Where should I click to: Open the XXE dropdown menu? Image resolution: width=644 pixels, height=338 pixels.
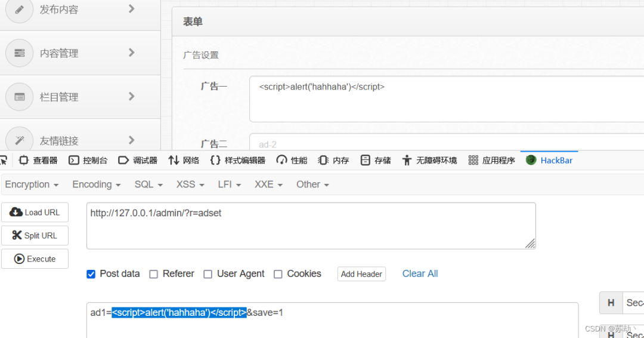tap(268, 184)
